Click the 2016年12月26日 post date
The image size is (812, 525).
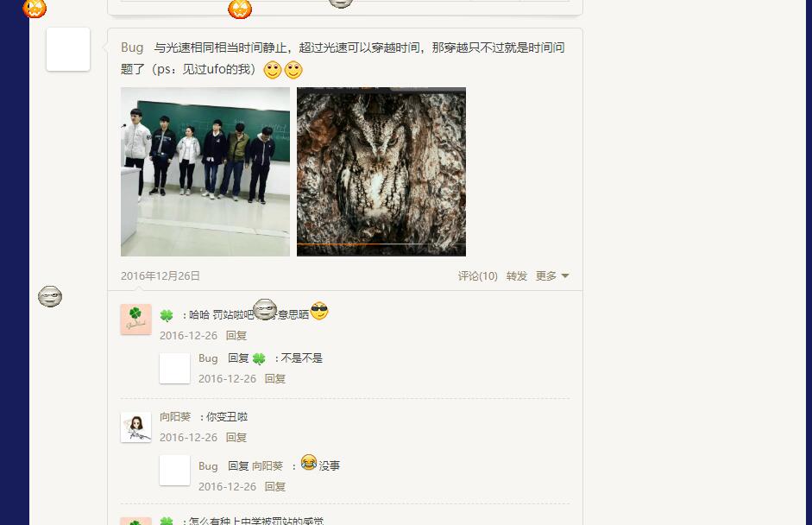[160, 276]
